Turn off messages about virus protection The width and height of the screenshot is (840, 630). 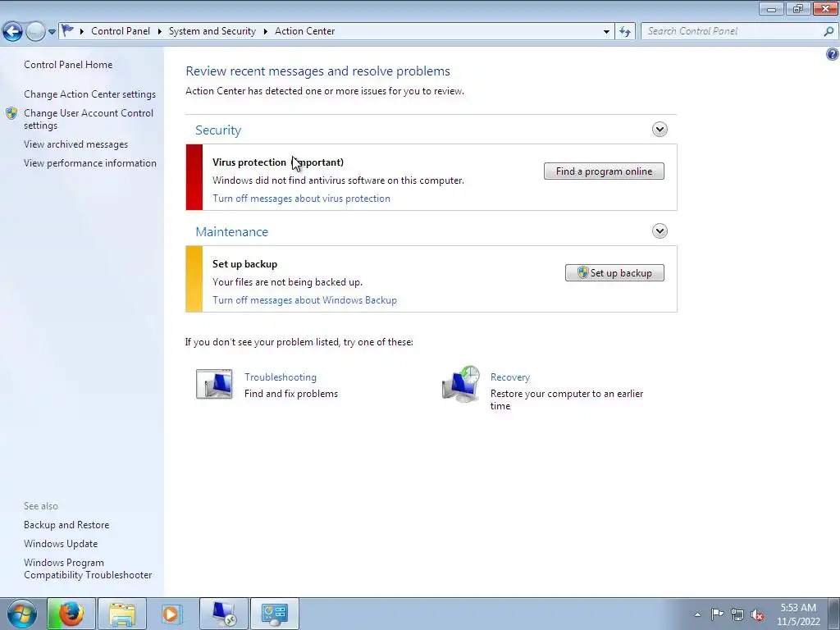[301, 199]
